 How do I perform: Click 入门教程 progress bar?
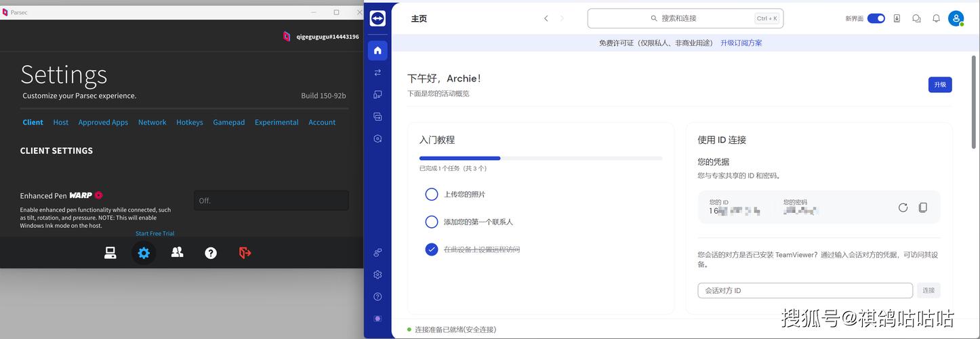point(541,158)
